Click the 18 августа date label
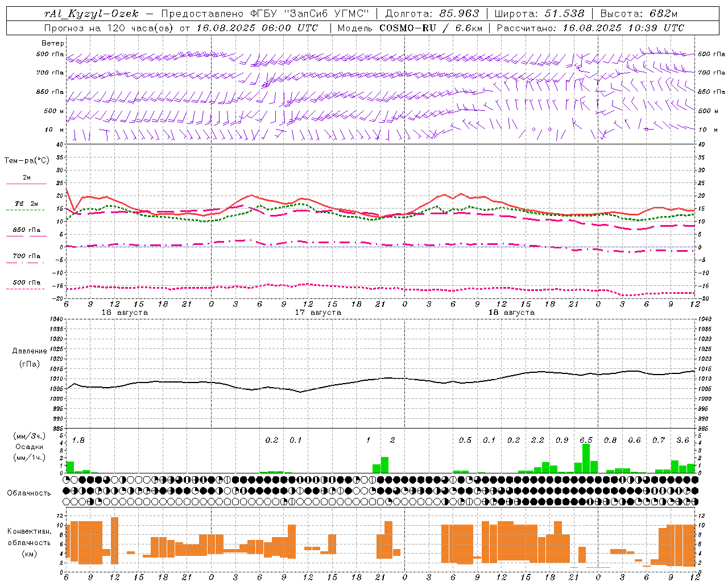Screen dimensions: 728x582 click(x=511, y=313)
